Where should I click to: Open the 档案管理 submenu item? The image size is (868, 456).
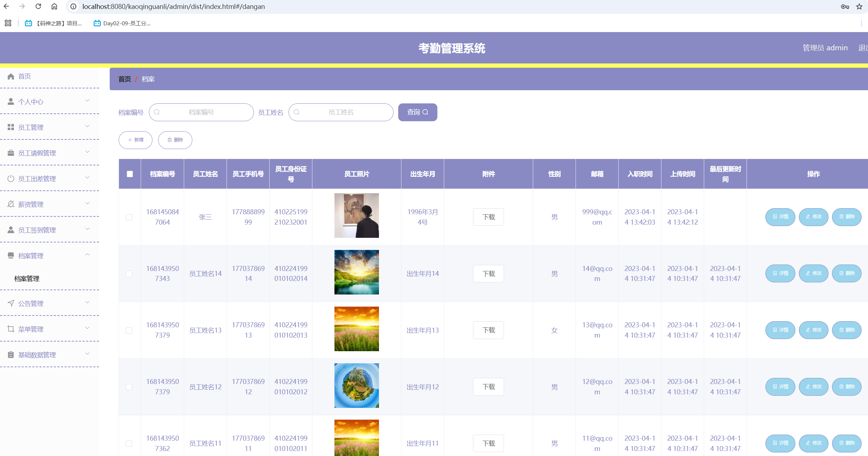[27, 278]
